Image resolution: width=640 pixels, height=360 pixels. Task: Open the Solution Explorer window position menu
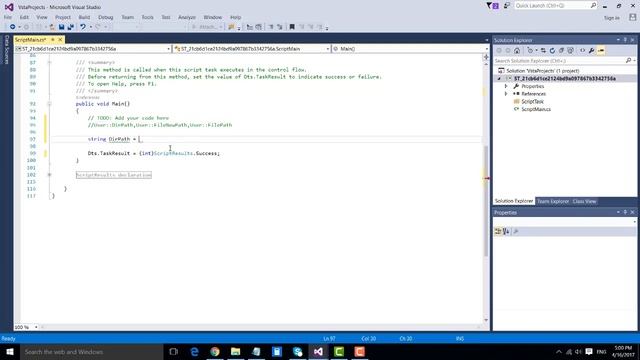[618, 40]
